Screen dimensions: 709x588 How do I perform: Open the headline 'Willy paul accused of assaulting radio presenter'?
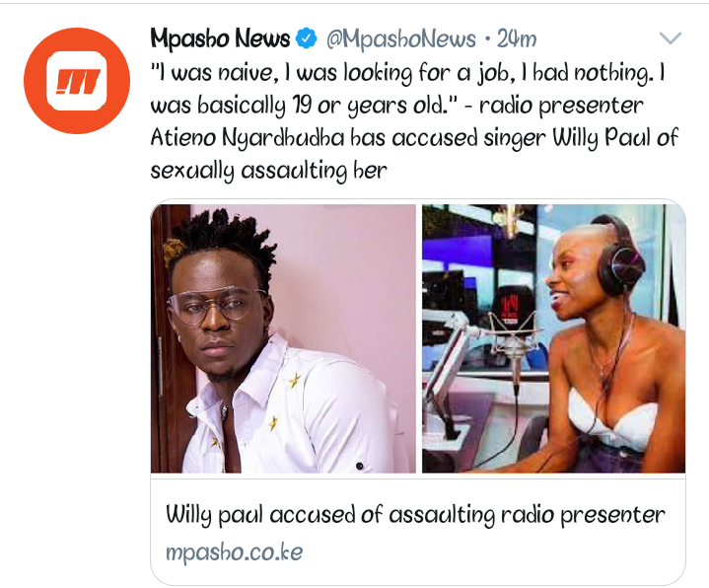coord(415,515)
